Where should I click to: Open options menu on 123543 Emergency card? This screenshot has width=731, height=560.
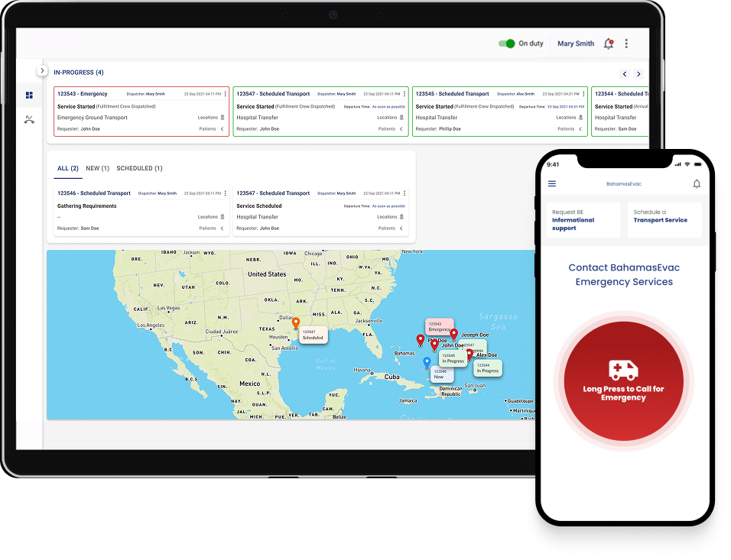pyautogui.click(x=225, y=94)
